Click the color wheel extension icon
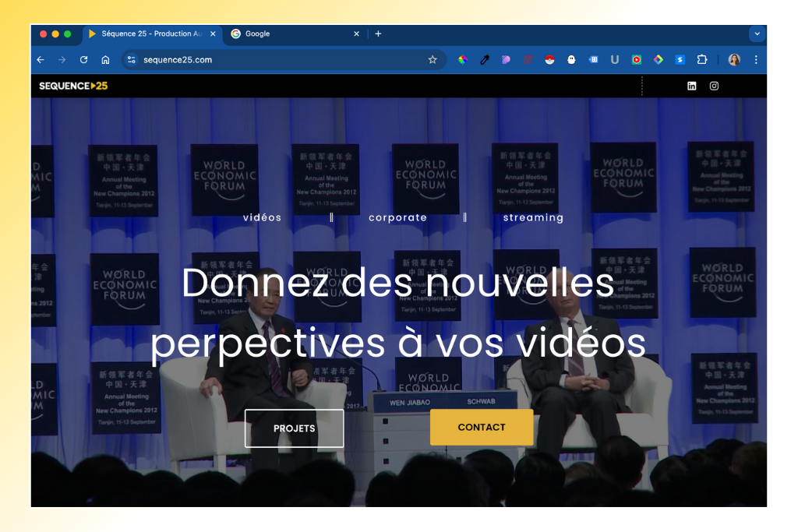 tap(462, 60)
